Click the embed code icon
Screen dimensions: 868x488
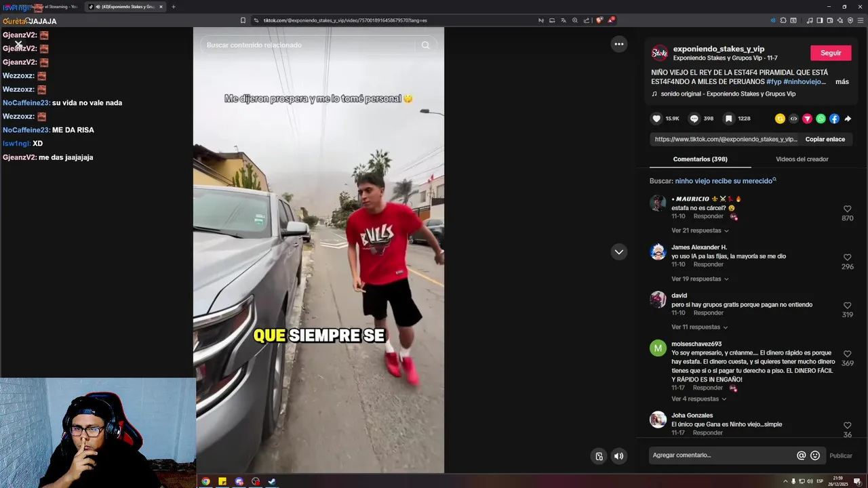coord(793,119)
